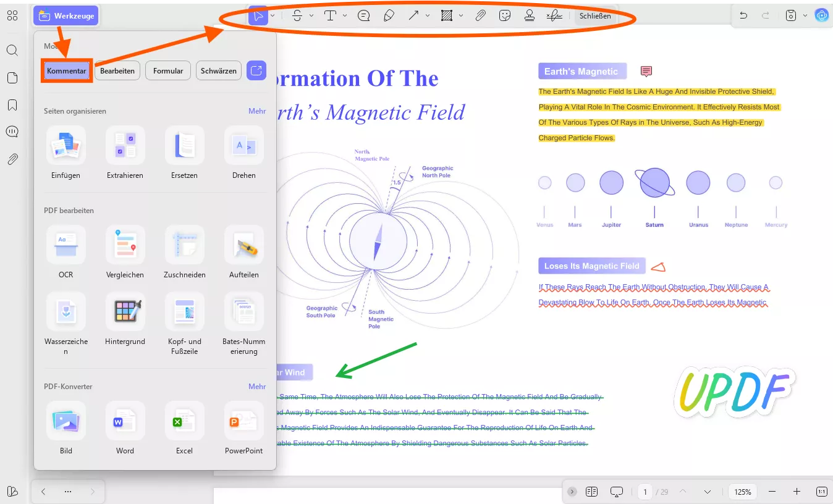Click the Schließen button
Image resolution: width=833 pixels, height=504 pixels.
coord(595,16)
